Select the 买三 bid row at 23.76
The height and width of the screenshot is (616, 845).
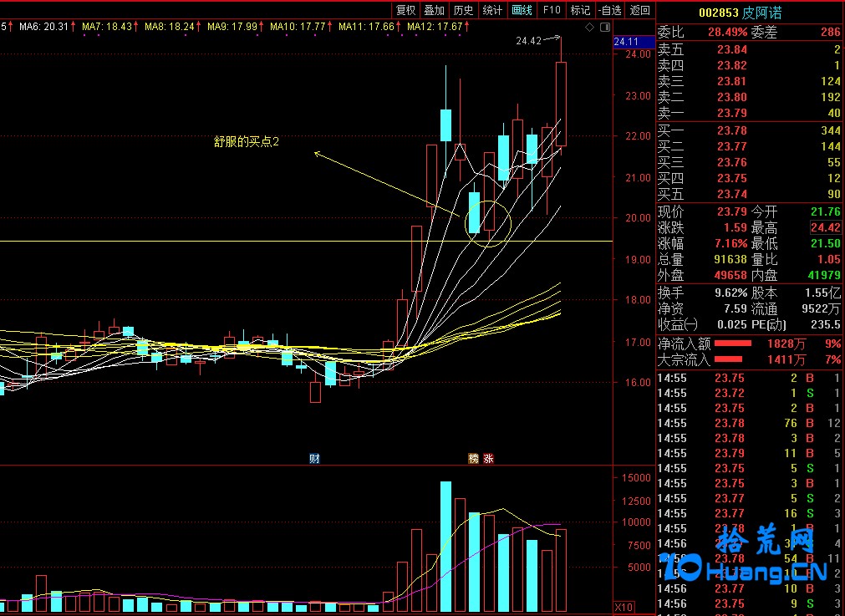click(x=749, y=162)
